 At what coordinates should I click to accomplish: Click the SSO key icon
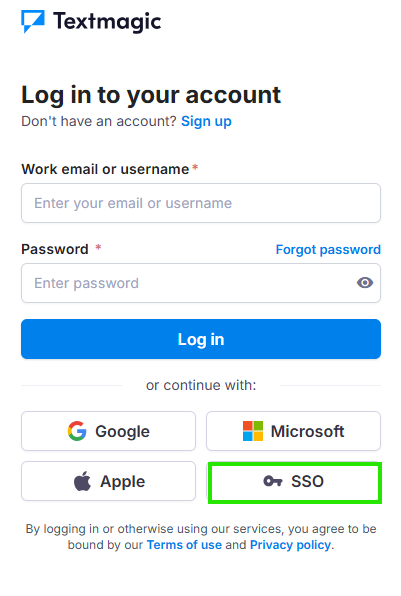coord(273,481)
